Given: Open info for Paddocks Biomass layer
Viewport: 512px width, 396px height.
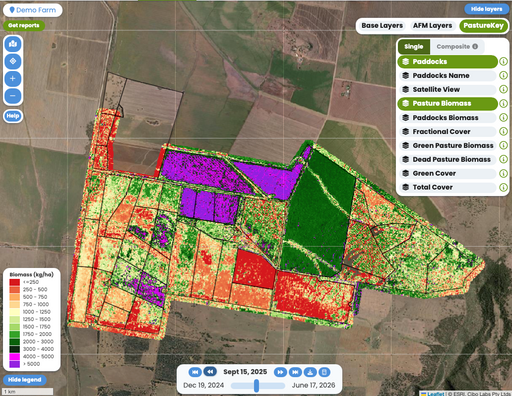Looking at the screenshot, I should coord(503,117).
